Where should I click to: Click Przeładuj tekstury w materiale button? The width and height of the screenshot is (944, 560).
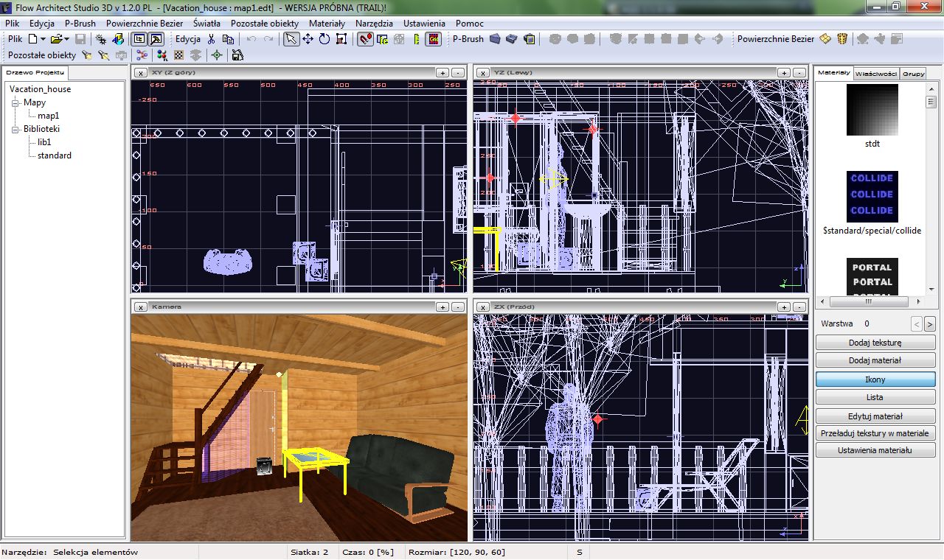pyautogui.click(x=875, y=433)
